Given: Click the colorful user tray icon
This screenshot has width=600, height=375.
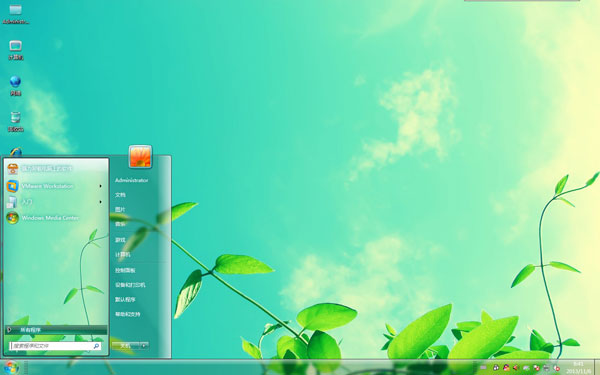Looking at the screenshot, I should coord(506,368).
